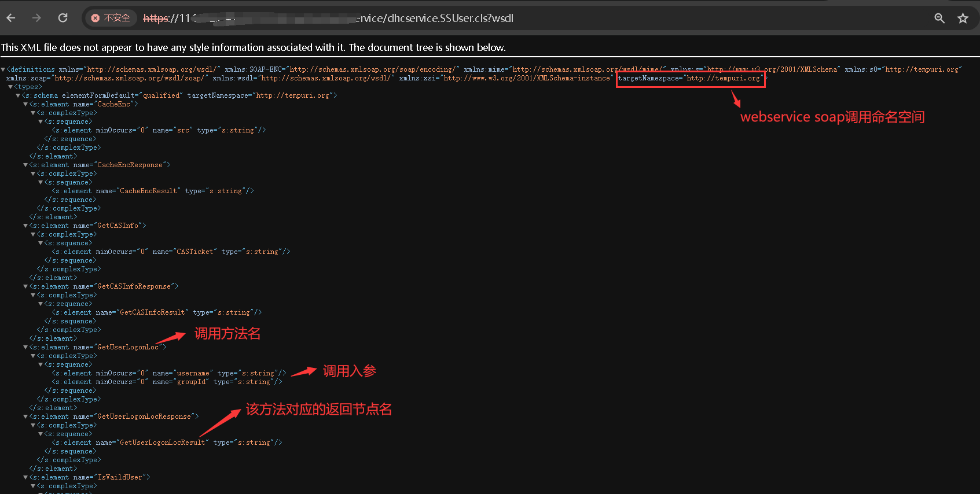Screen dimensions: 980x494
Task: Click the targetNamespace attribute in red box
Action: click(690, 79)
